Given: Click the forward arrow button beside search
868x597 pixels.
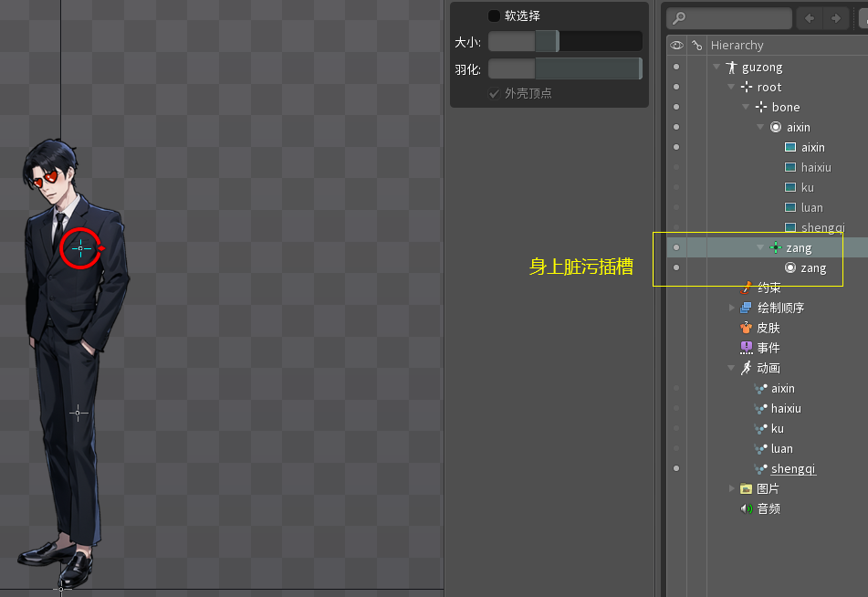Looking at the screenshot, I should click(834, 18).
